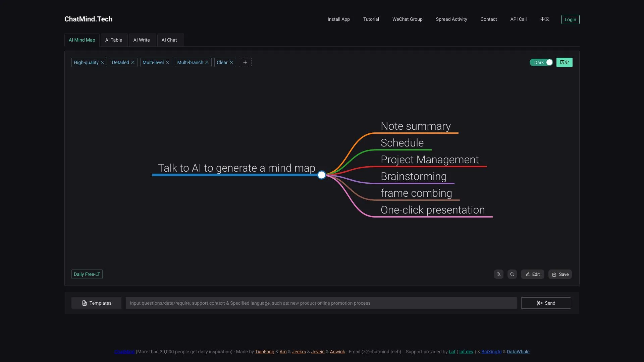The width and height of the screenshot is (644, 362).
Task: Open the DataWhale link in the footer
Action: click(x=518, y=352)
